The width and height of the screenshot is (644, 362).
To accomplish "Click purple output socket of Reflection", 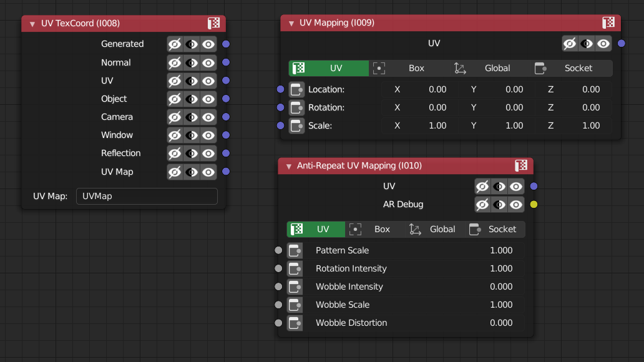I will coord(226,153).
